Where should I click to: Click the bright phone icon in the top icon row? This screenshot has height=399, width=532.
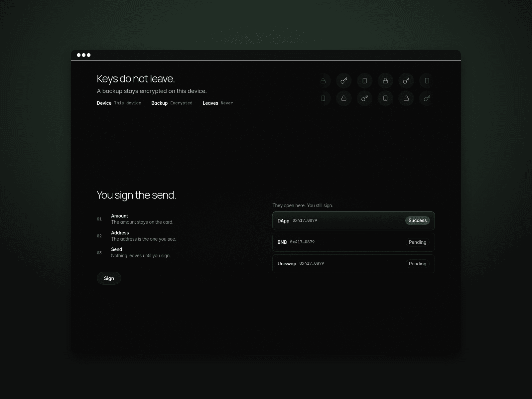[x=364, y=81]
